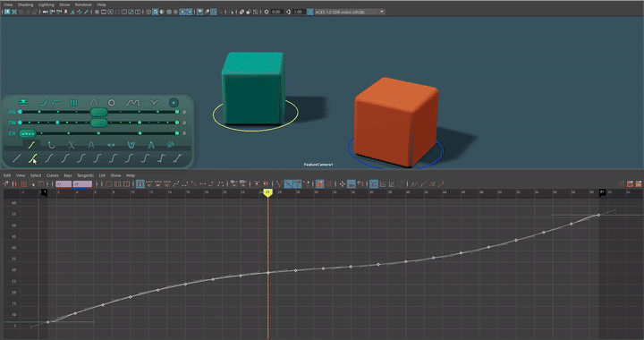Click the V-shaped tangent weight icon
This screenshot has width=644, height=340.
pos(279,184)
